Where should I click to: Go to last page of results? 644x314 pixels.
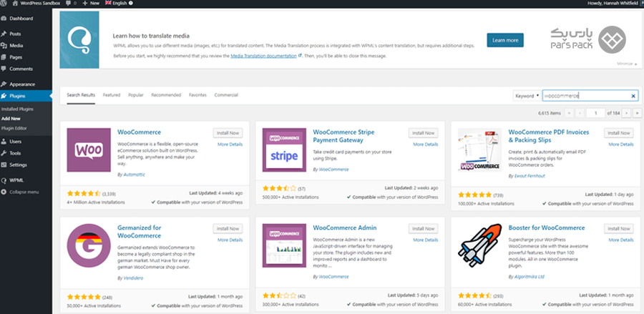click(x=637, y=113)
